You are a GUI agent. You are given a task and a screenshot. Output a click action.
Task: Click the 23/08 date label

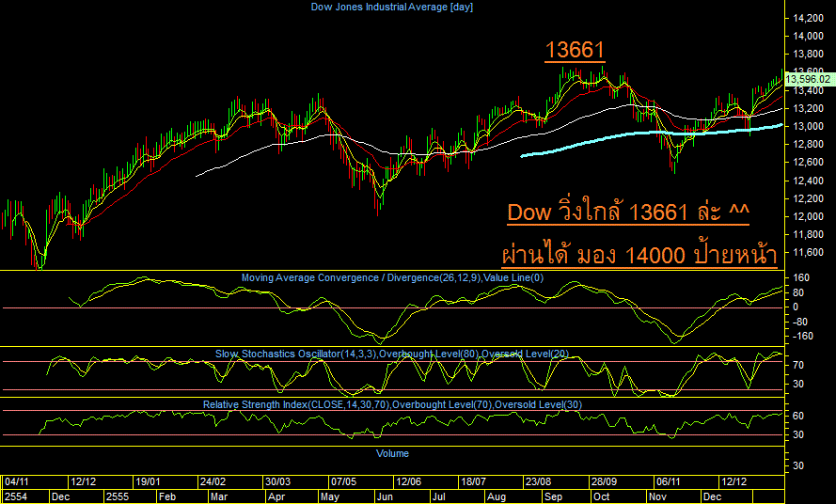click(539, 481)
